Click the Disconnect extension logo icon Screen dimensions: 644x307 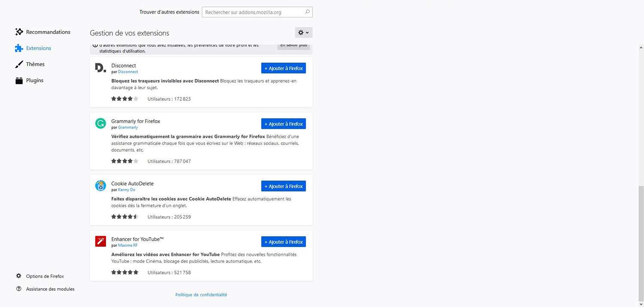pyautogui.click(x=100, y=68)
